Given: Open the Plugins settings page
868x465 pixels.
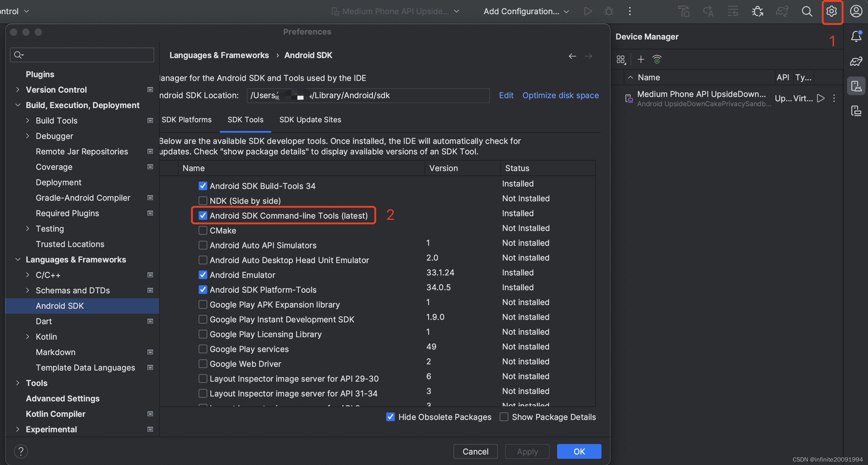Looking at the screenshot, I should pos(40,74).
